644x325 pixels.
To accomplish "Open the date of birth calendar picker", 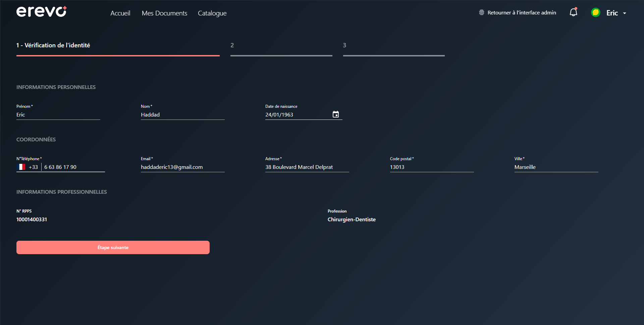I will click(x=336, y=114).
